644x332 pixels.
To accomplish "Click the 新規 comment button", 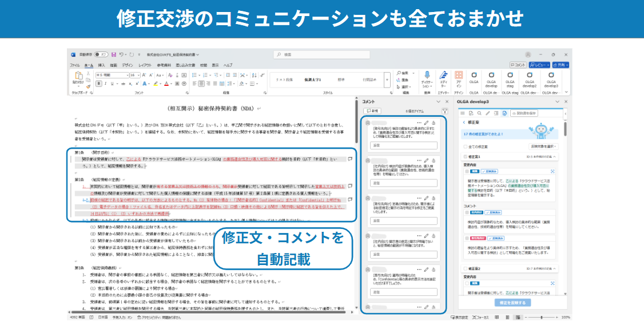I will (x=372, y=111).
